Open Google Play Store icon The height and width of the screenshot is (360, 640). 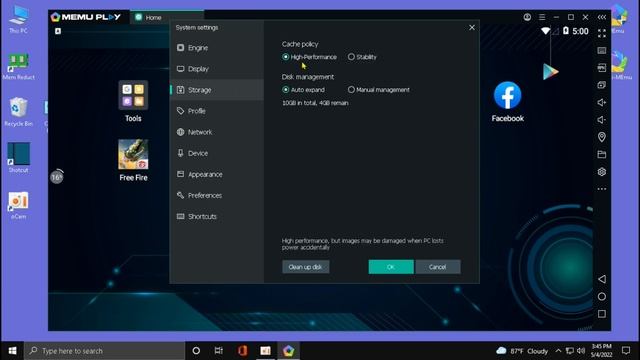pos(550,72)
